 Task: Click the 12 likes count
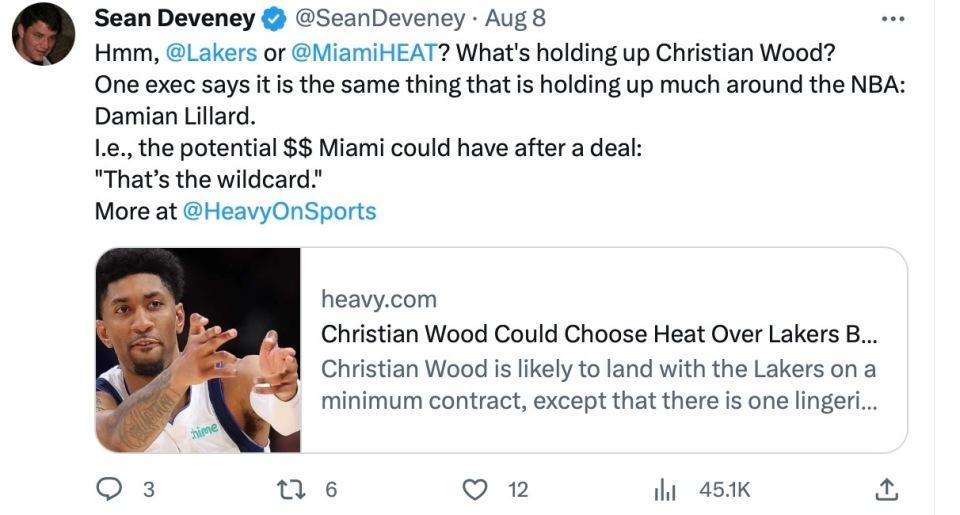[517, 490]
